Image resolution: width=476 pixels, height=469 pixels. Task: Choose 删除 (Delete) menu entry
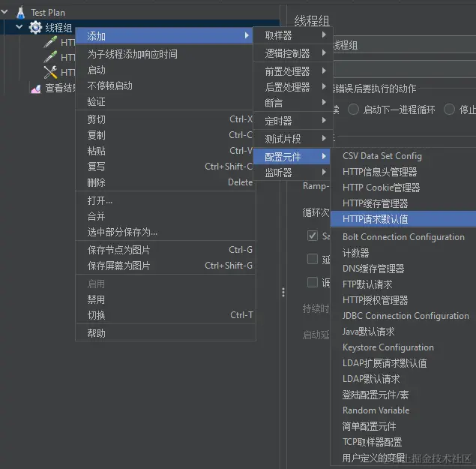(x=164, y=182)
